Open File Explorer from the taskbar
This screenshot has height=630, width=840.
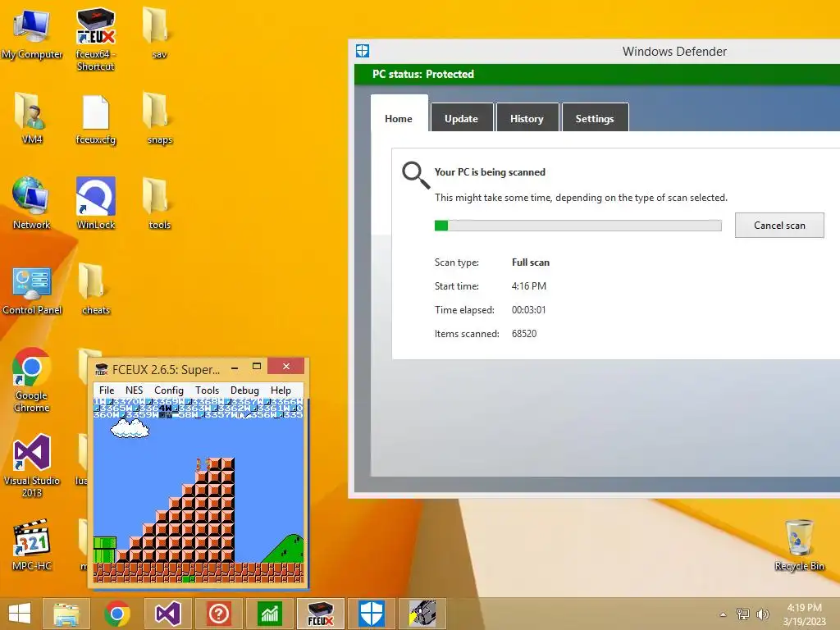66,614
